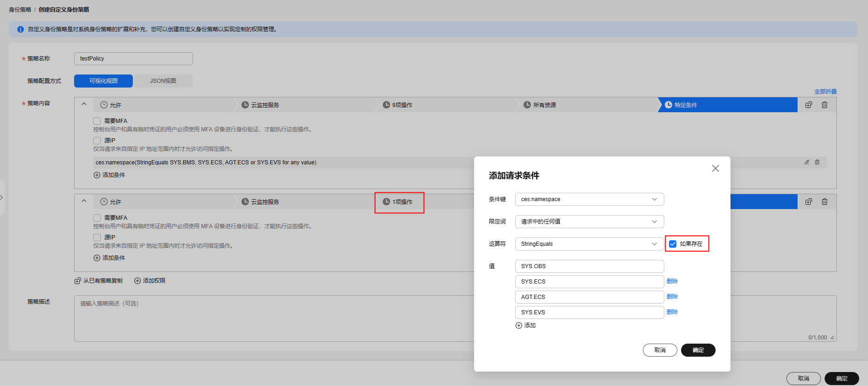
Task: Click the copy from existing policy icon
Action: point(78,281)
